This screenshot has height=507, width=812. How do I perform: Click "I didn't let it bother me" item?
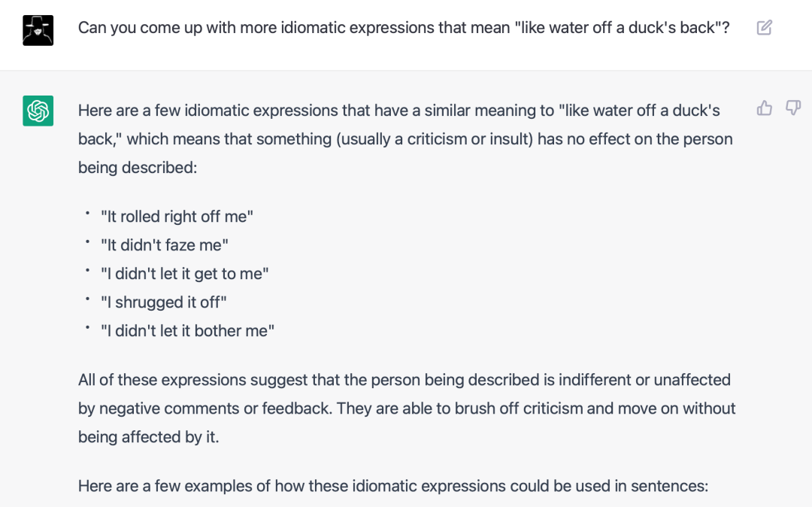[x=187, y=331]
